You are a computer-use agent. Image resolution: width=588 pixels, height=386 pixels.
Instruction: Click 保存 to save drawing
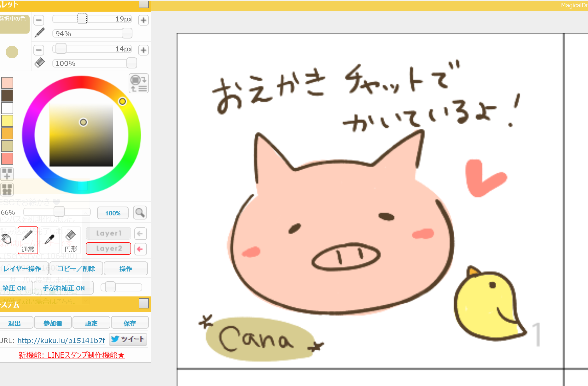pyautogui.click(x=130, y=323)
